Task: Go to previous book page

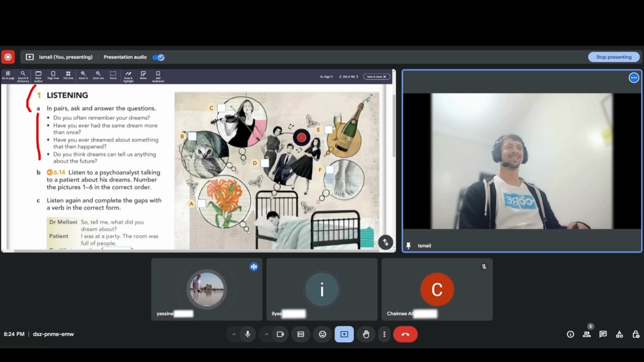Action: click(x=340, y=77)
